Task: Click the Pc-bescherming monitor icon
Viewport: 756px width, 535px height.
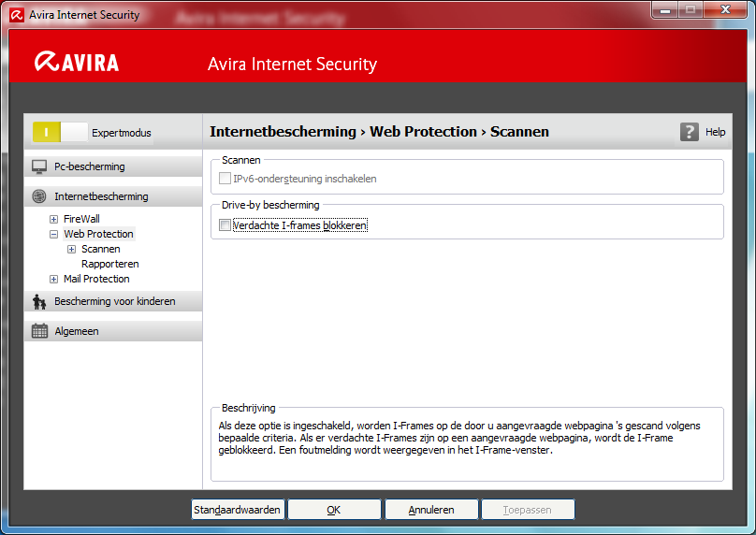Action: 39,166
